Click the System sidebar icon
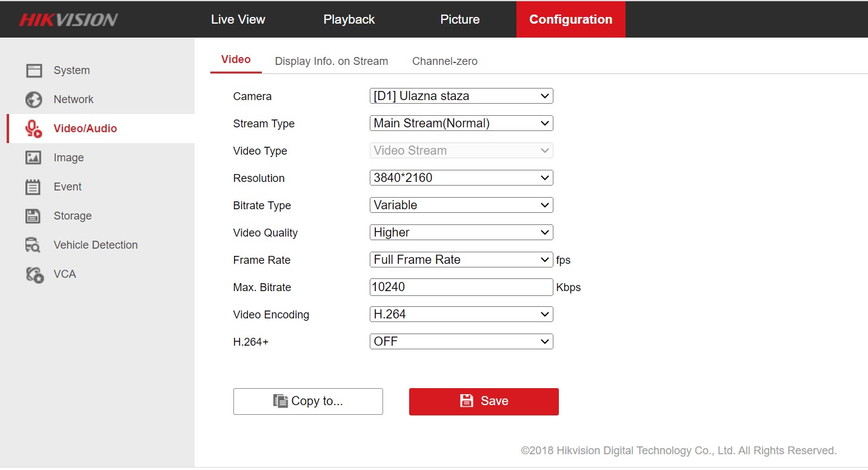The image size is (868, 470). click(34, 70)
